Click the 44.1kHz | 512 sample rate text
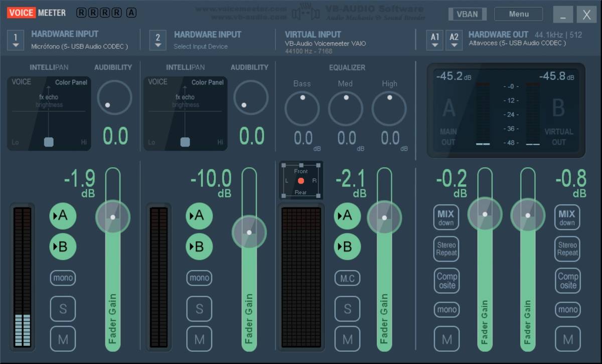The image size is (602, 364). [558, 35]
